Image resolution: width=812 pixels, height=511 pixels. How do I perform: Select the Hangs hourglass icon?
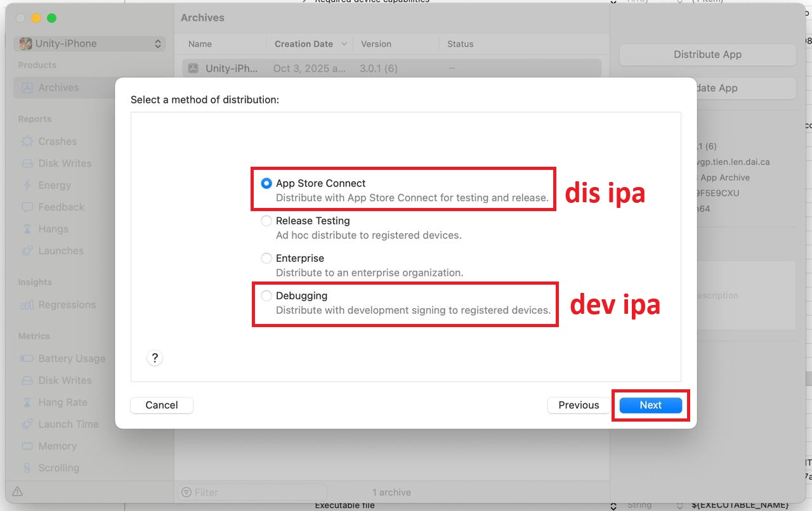27,229
